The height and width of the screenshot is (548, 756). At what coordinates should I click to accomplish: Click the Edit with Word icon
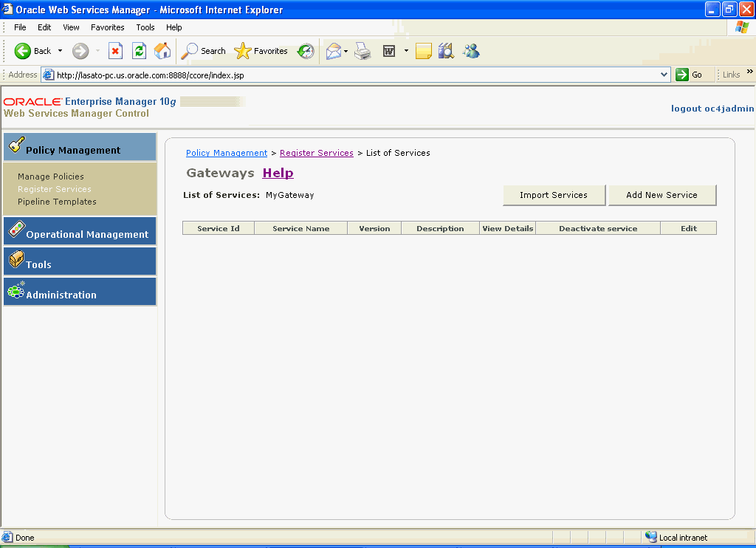tap(388, 51)
